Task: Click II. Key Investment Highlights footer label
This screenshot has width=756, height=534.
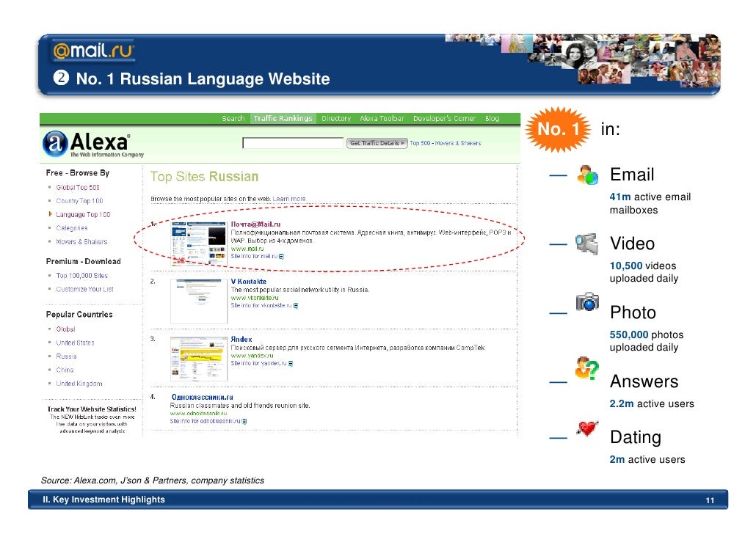Action: (103, 500)
